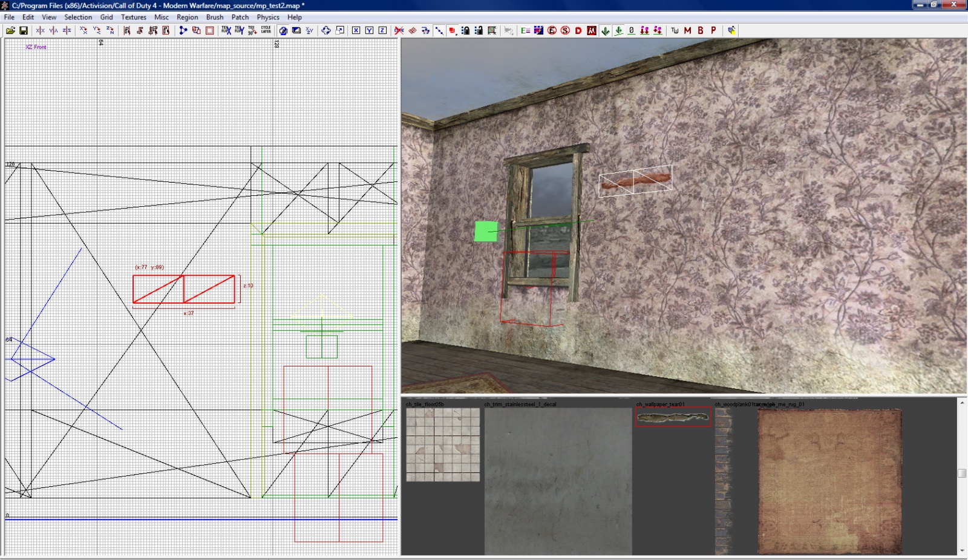Select the ch_wallpaper_tear01 texture swatch

pyautogui.click(x=672, y=417)
